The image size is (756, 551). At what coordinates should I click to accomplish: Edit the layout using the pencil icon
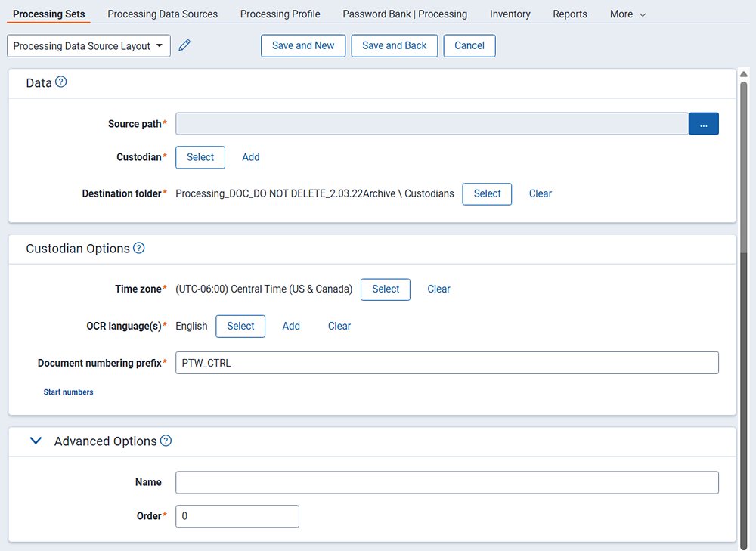click(x=184, y=45)
